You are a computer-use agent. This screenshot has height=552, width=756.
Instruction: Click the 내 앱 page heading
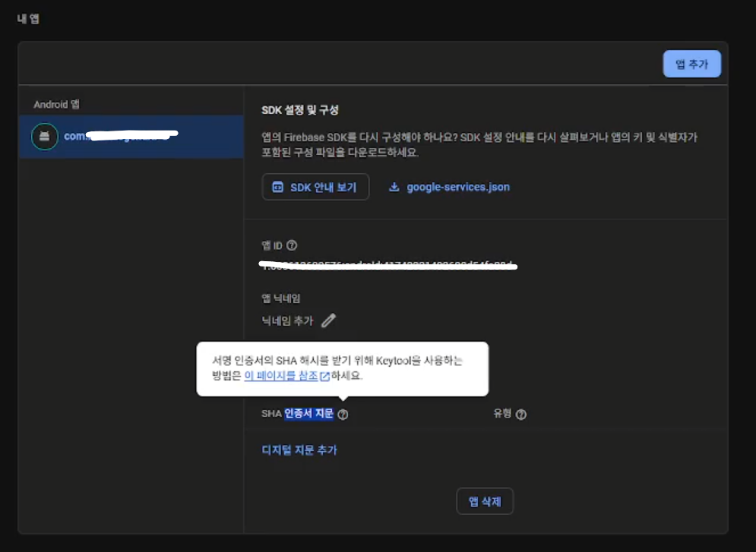click(x=28, y=19)
